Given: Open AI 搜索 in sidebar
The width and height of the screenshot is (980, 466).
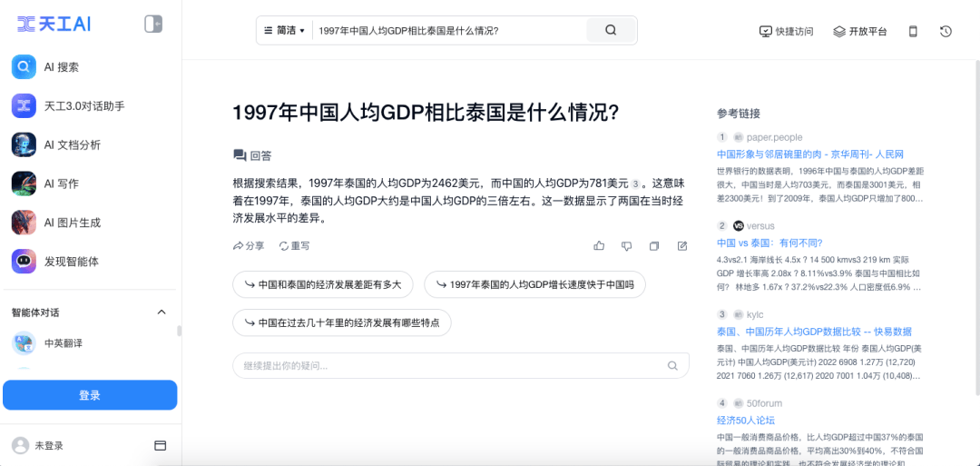Looking at the screenshot, I should [62, 67].
